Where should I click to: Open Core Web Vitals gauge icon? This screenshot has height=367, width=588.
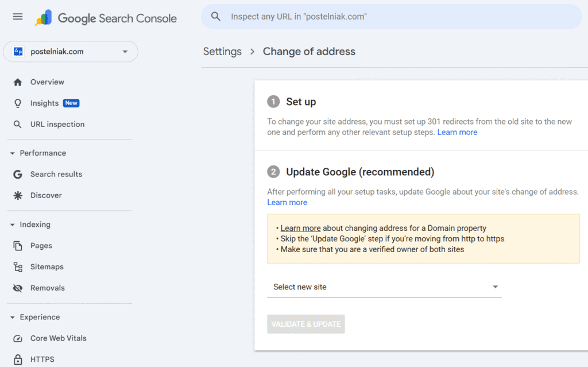(x=18, y=338)
